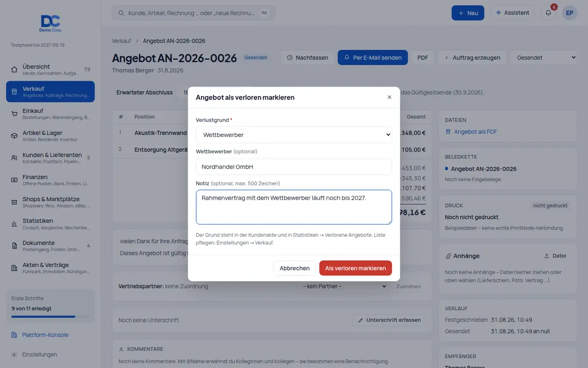Click Abbrechen button
The height and width of the screenshot is (368, 588).
(295, 268)
